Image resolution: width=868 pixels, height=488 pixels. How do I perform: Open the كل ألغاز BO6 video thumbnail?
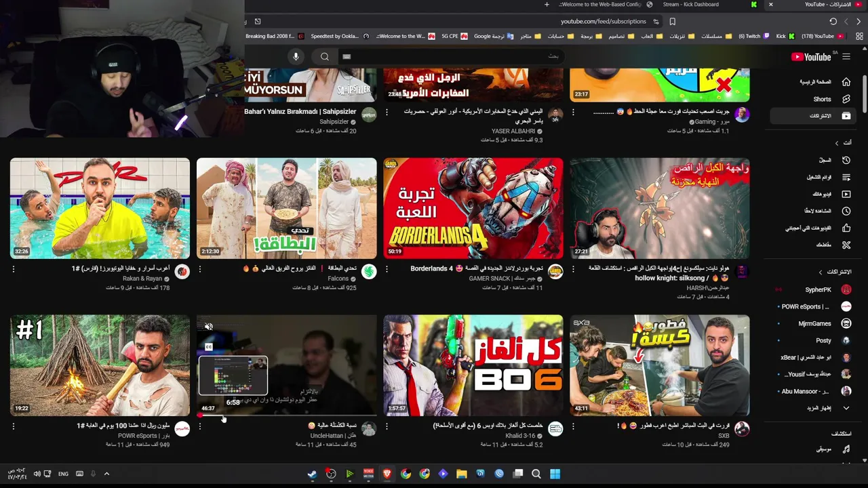(x=473, y=365)
